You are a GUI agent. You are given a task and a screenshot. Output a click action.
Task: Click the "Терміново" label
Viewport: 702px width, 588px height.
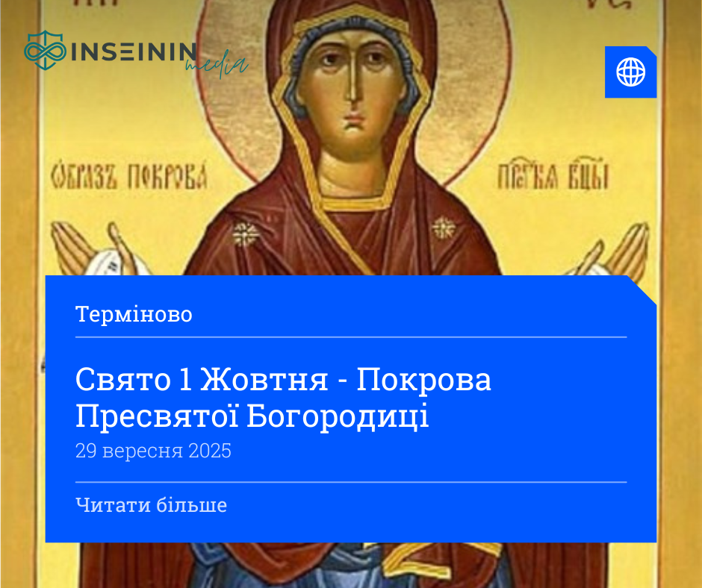pos(134,314)
